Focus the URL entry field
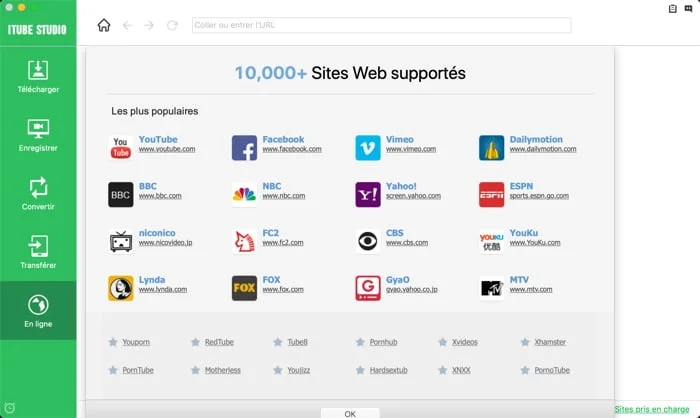 381,25
